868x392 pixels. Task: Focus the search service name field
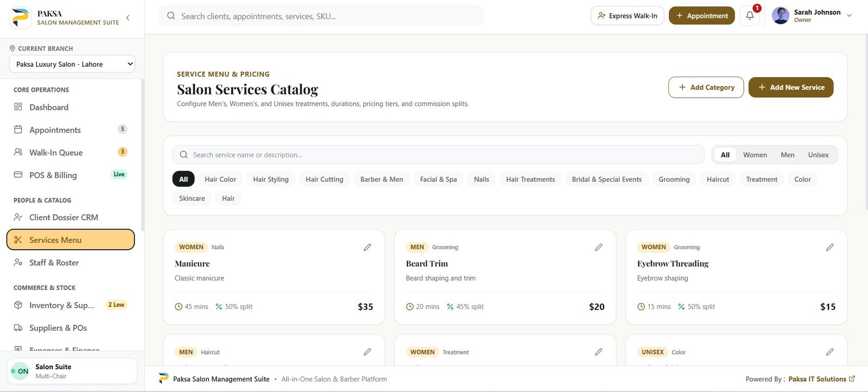(x=438, y=155)
